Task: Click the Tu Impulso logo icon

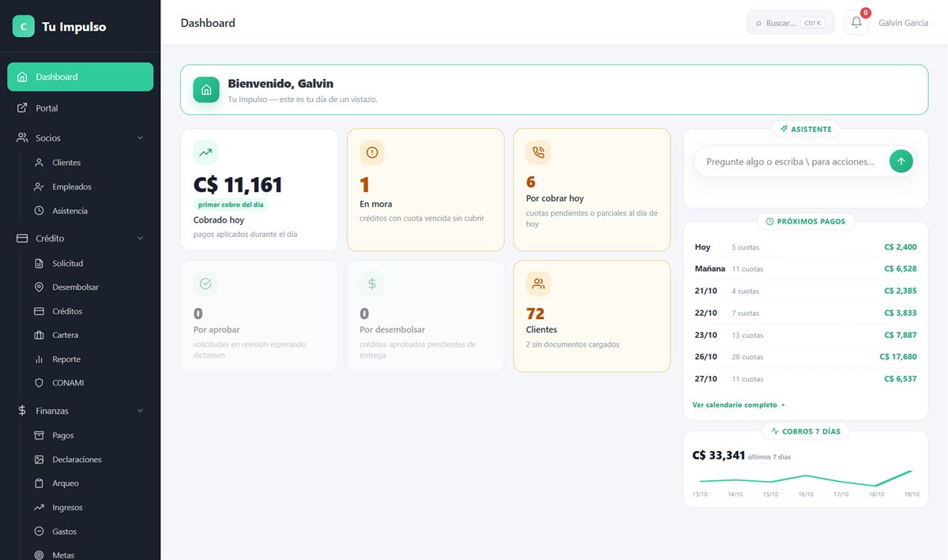Action: click(x=24, y=26)
